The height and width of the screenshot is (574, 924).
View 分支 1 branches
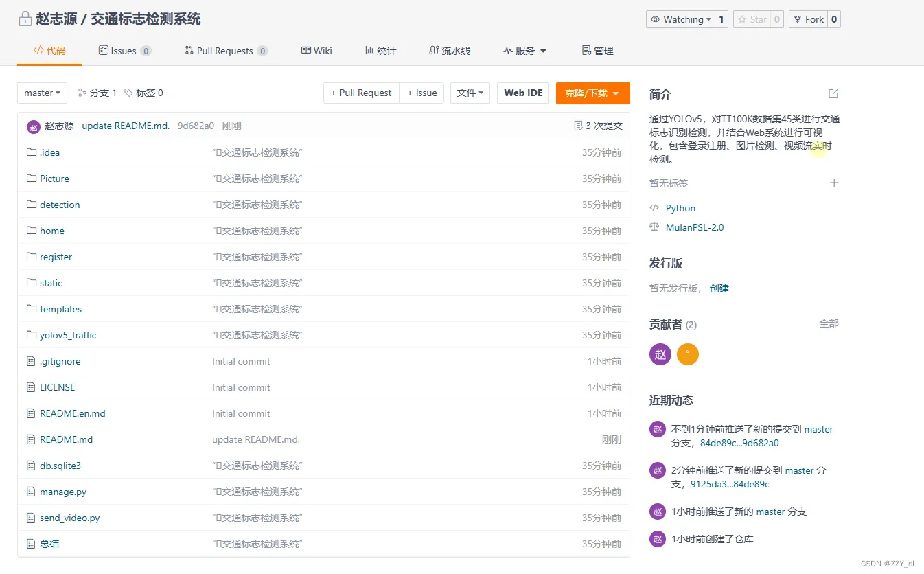pyautogui.click(x=97, y=93)
